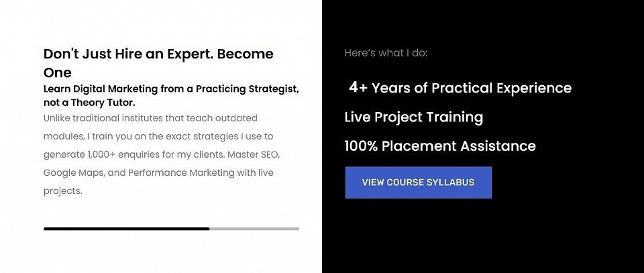The height and width of the screenshot is (273, 644).
Task: Select "4+ Years of Practical Experience" line
Action: point(460,88)
